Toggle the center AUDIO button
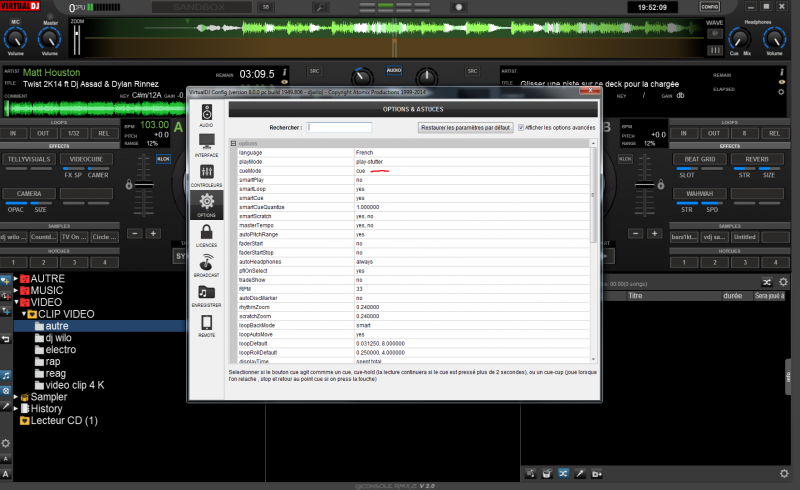Screen dimensions: 800x490 pyautogui.click(x=394, y=70)
